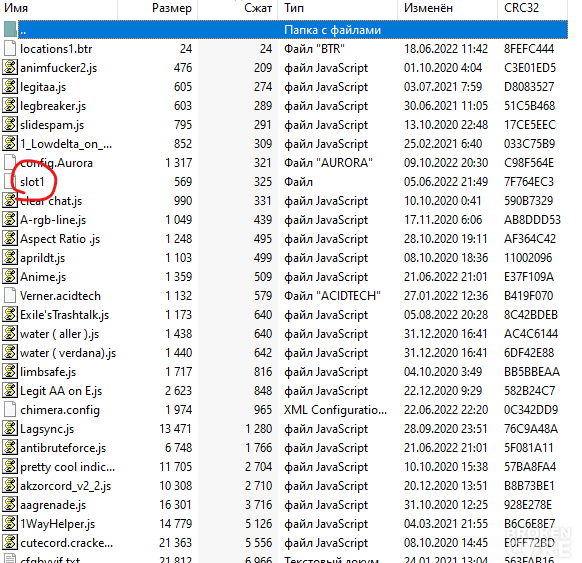Select the file name aprildt.js
Viewport: 582px width, 563px height.
pos(43,258)
